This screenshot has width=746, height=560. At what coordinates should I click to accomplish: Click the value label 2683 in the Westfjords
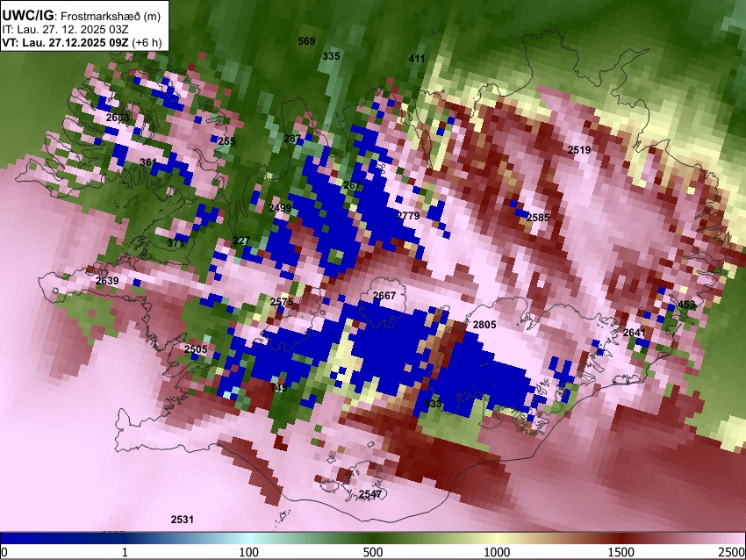coord(118,118)
